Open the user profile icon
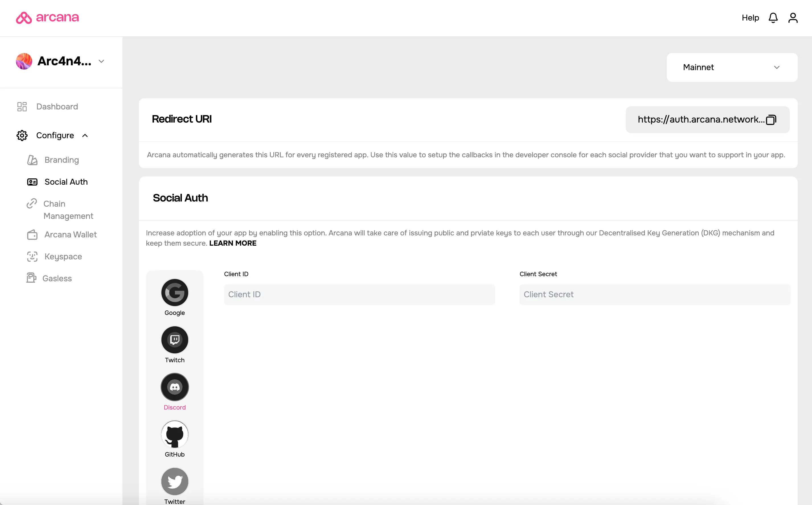 click(x=793, y=18)
